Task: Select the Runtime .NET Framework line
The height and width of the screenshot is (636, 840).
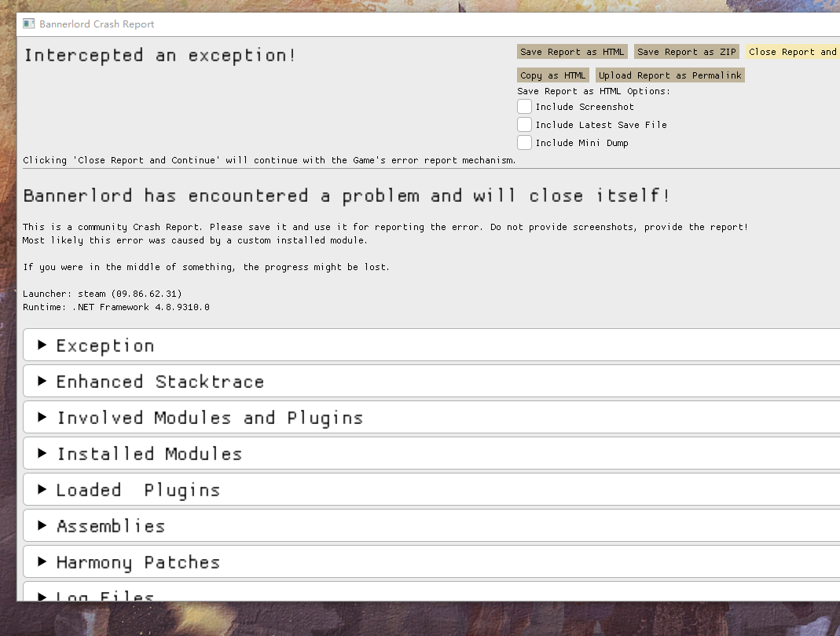Action: coord(116,307)
